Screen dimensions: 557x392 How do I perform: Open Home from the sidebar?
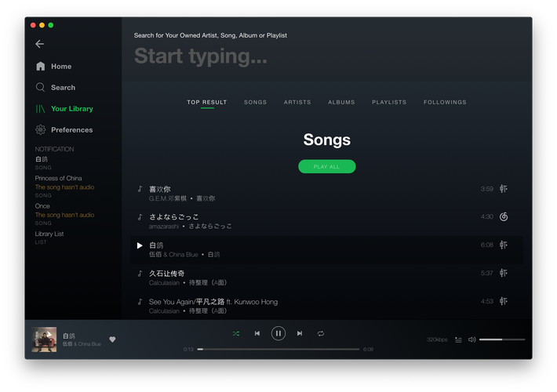[x=54, y=67]
